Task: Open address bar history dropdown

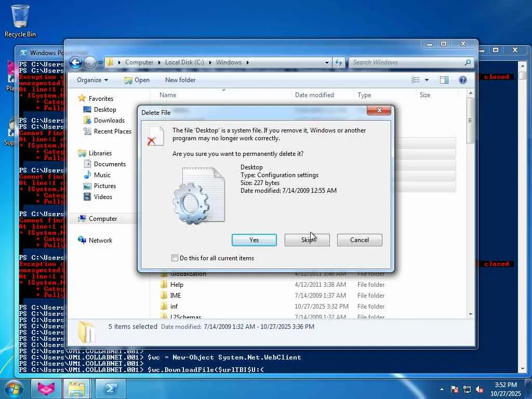Action: [x=327, y=62]
